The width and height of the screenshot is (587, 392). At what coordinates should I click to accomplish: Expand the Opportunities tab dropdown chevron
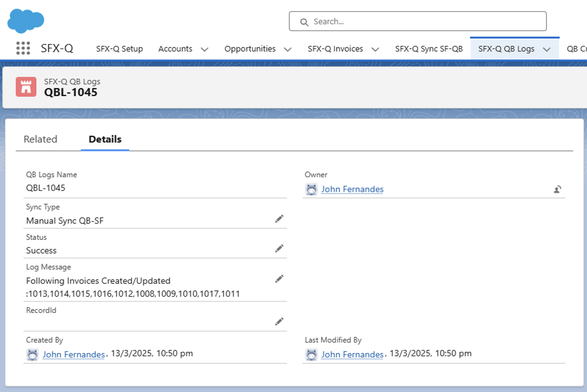(x=288, y=49)
